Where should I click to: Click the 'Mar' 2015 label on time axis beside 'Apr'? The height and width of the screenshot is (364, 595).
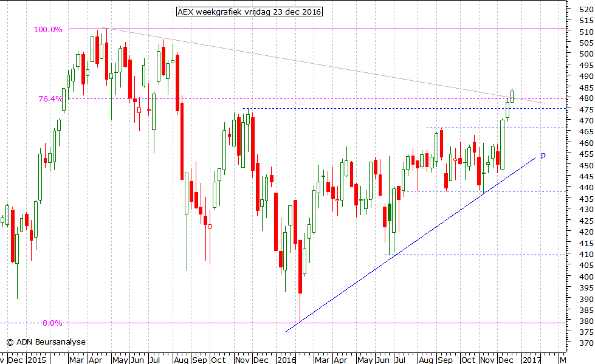click(x=76, y=360)
